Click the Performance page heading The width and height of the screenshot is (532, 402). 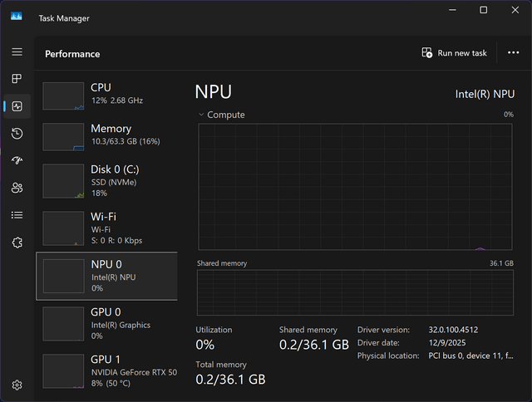[72, 54]
